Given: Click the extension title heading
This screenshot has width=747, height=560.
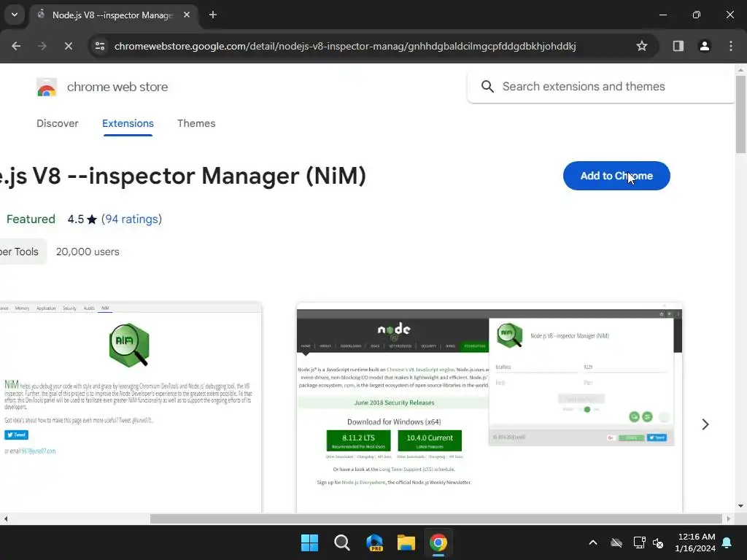Looking at the screenshot, I should point(183,176).
